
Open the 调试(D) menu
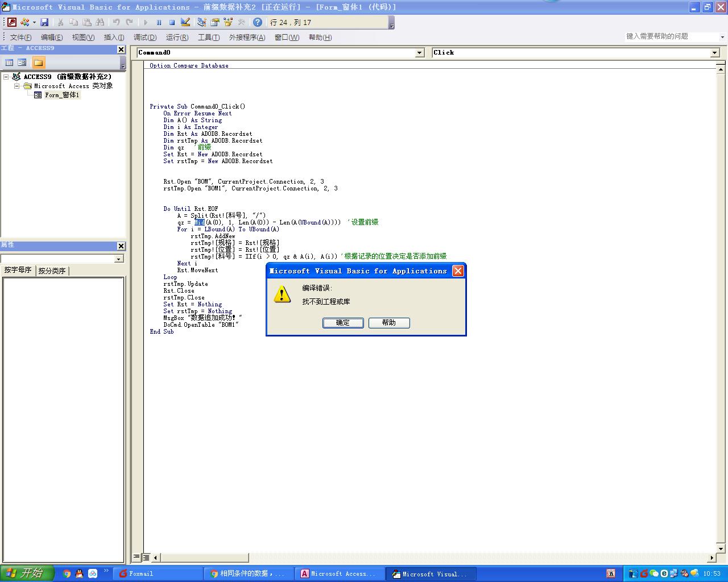point(145,38)
